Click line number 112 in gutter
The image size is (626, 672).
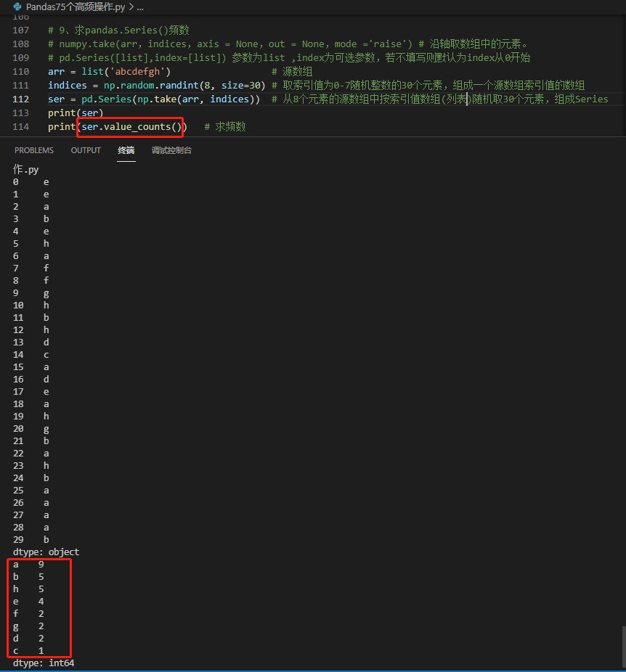pyautogui.click(x=20, y=99)
